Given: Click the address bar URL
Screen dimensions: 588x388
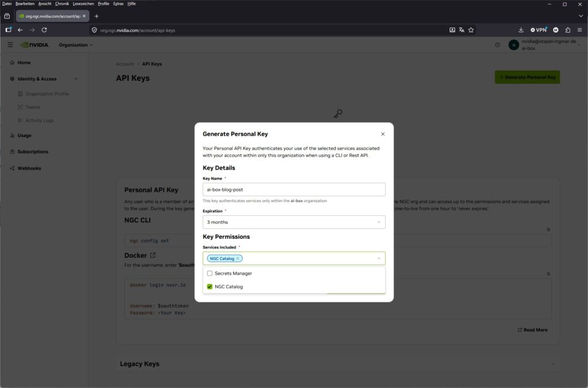Looking at the screenshot, I should click(138, 30).
